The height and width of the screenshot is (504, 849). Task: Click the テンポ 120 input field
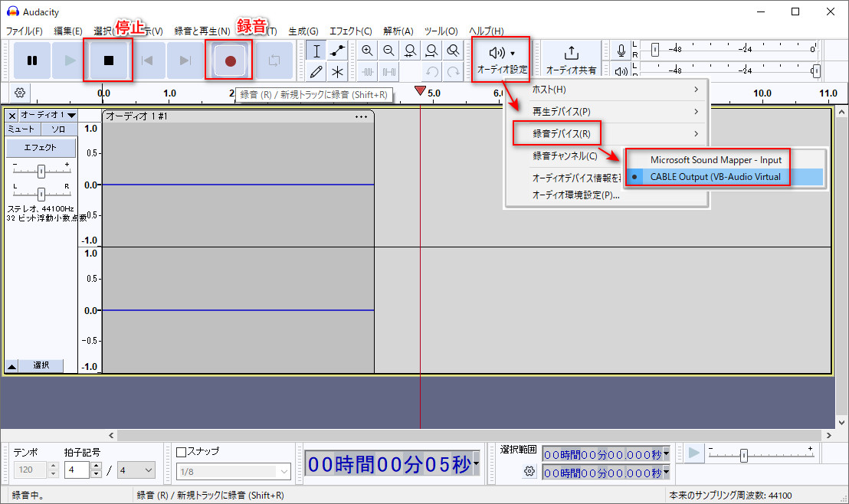point(30,470)
